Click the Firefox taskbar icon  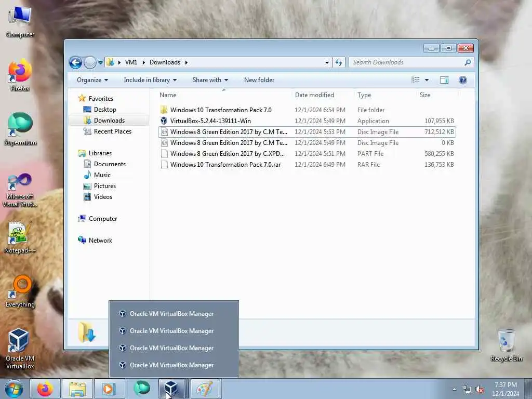click(45, 389)
